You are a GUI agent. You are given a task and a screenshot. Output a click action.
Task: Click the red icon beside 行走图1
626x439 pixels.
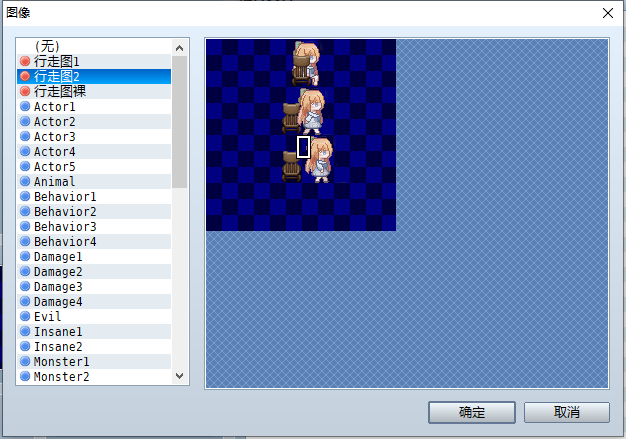(25, 61)
